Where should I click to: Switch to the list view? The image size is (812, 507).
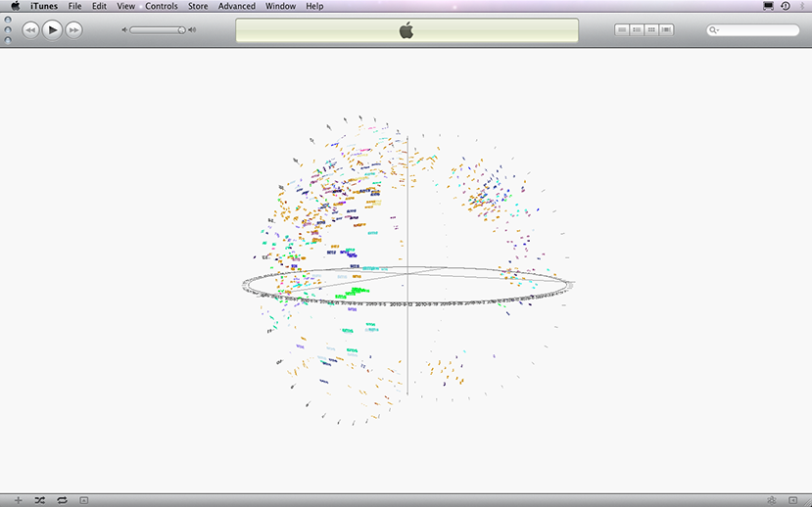point(622,30)
